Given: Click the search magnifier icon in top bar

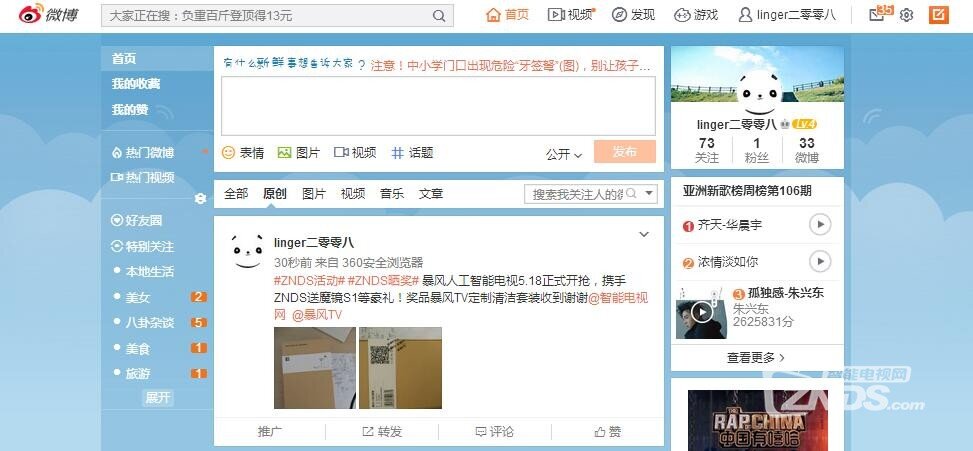Looking at the screenshot, I should tap(439, 16).
